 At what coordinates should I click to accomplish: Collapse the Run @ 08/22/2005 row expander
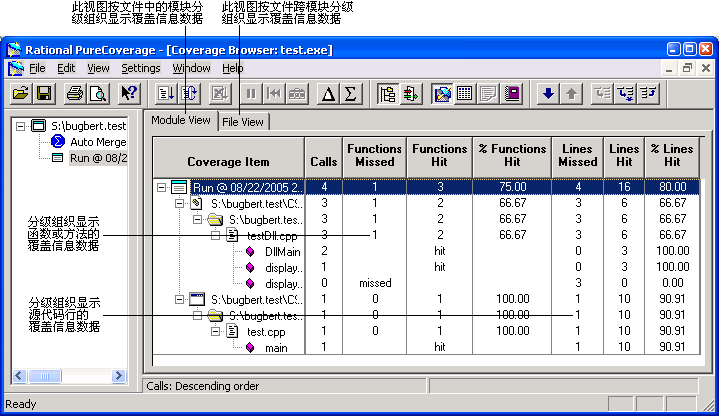point(161,187)
